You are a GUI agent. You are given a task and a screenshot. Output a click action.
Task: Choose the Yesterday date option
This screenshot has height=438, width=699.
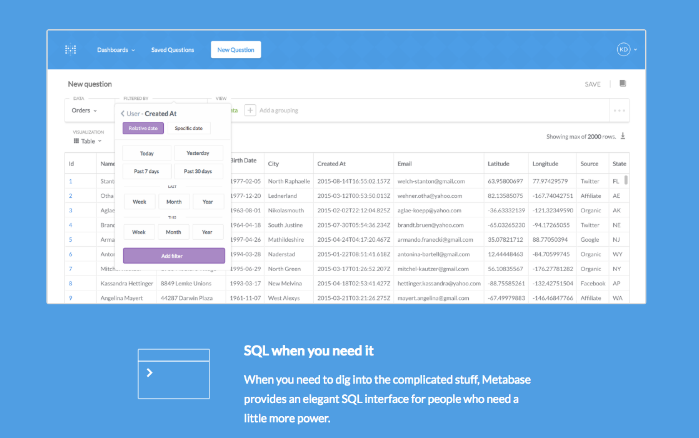(198, 153)
